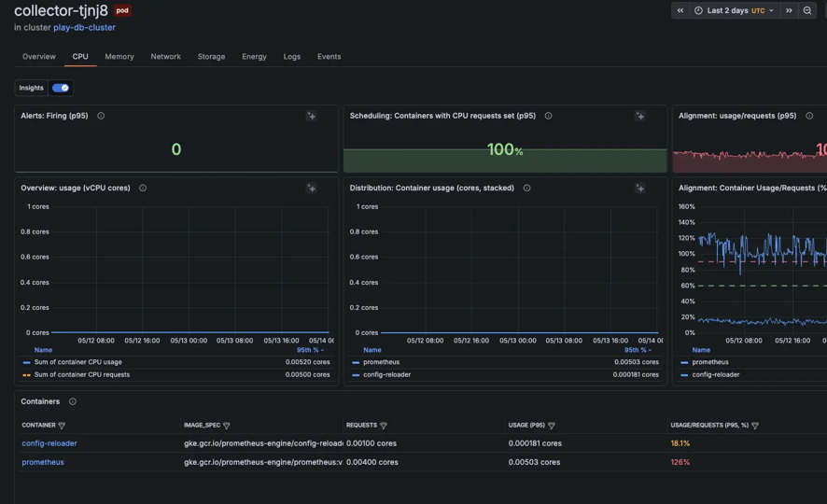Image resolution: width=827 pixels, height=504 pixels.
Task: Filter the IMAGE_SPEC column
Action: pos(226,426)
